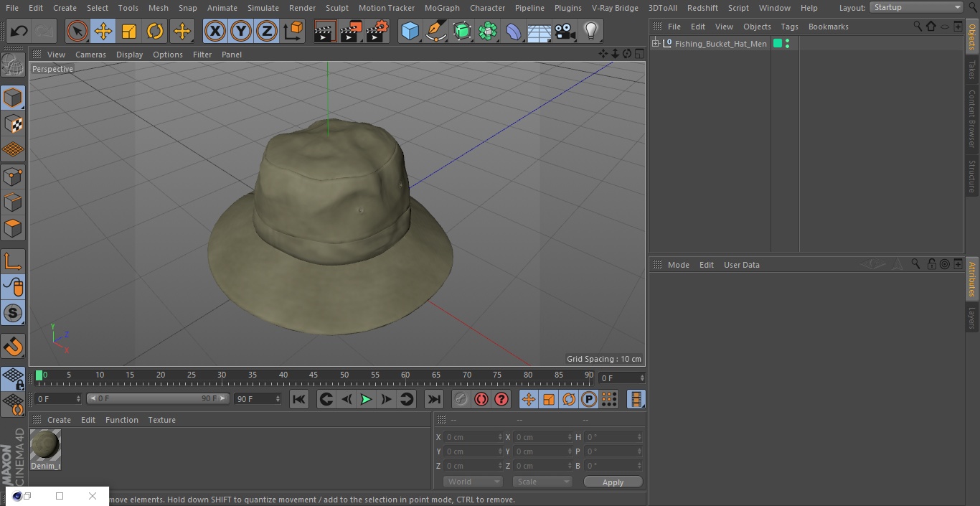The width and height of the screenshot is (980, 506).
Task: Add a Subdivision Surface generator
Action: coord(462,31)
